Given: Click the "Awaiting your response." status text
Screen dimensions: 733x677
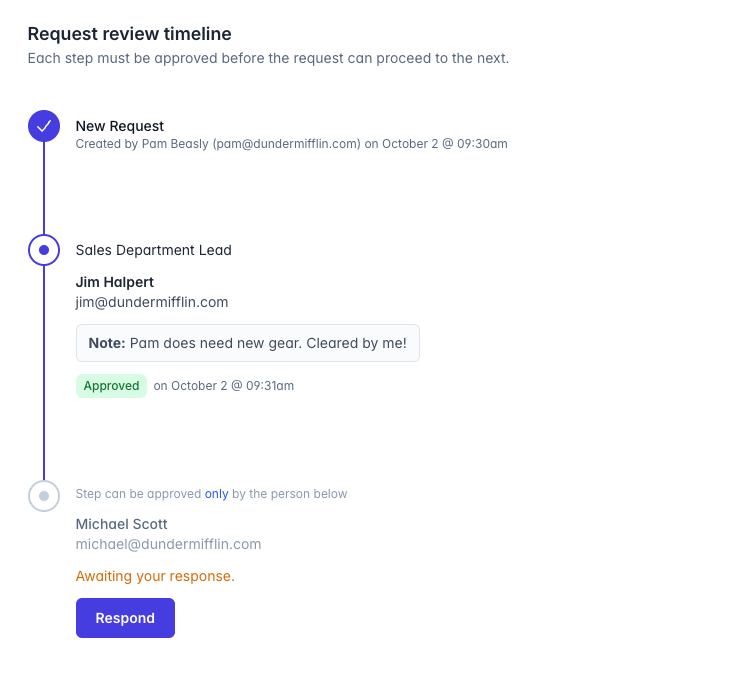Looking at the screenshot, I should coord(155,576).
